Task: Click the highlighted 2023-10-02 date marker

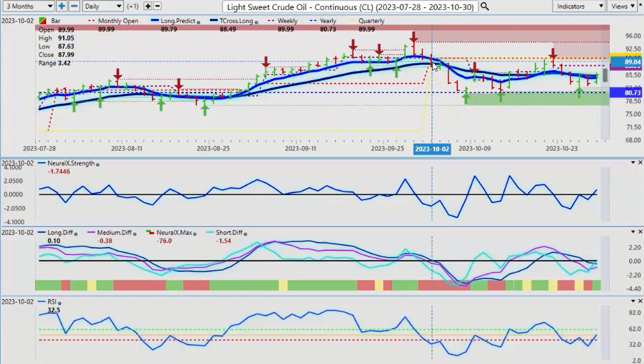Action: point(432,148)
